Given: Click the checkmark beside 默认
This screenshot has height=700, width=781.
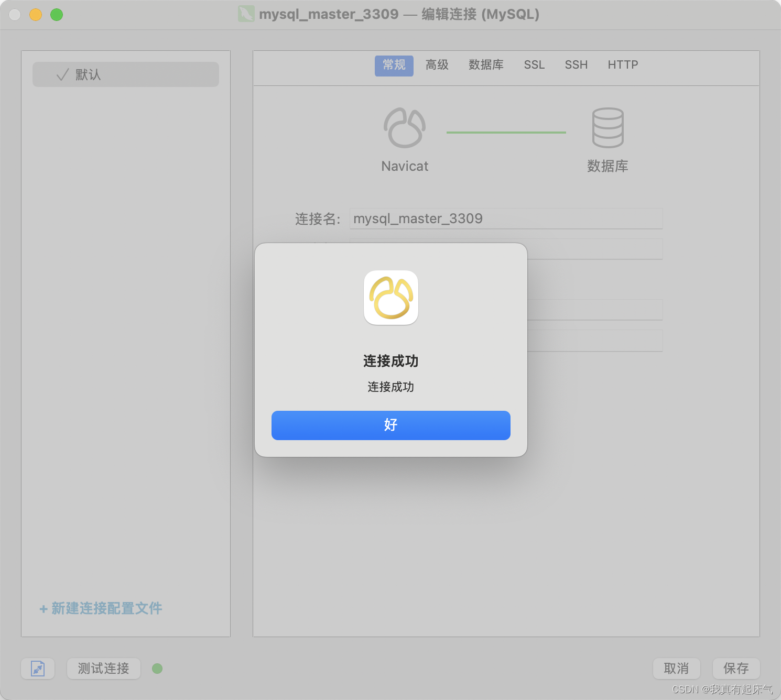Looking at the screenshot, I should click(x=62, y=75).
